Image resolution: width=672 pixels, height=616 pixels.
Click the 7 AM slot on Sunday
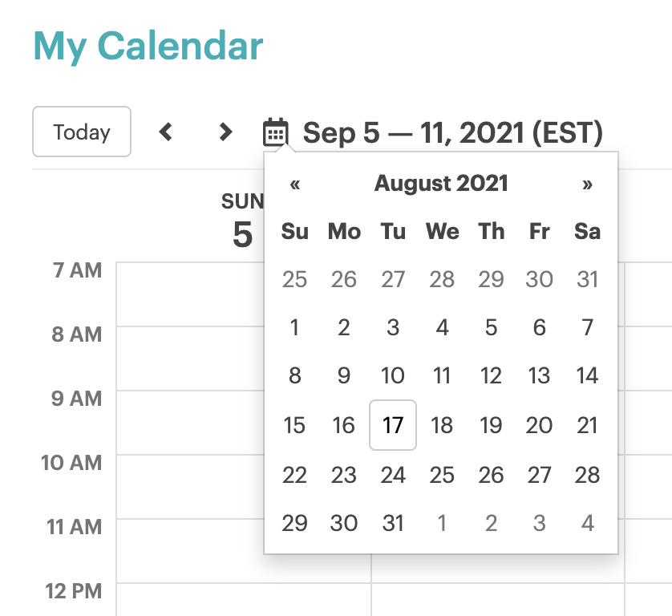coord(190,294)
